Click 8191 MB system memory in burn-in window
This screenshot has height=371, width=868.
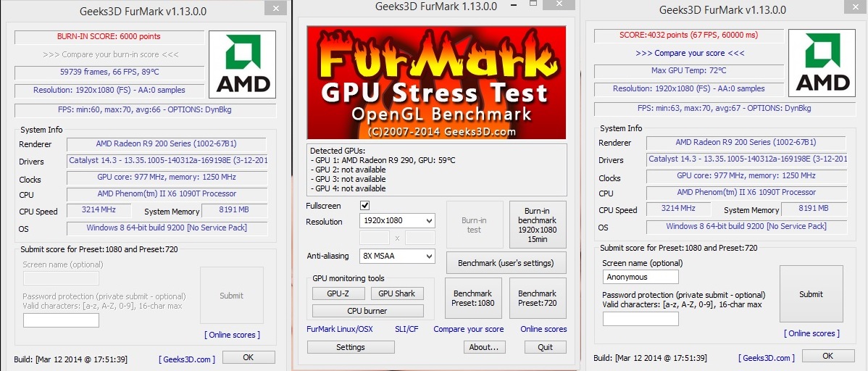235,210
